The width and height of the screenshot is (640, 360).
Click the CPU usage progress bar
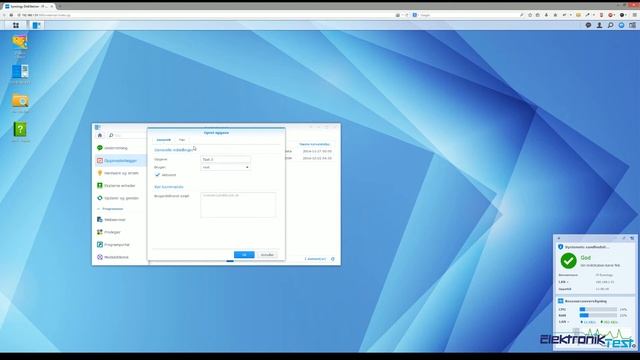[598, 309]
